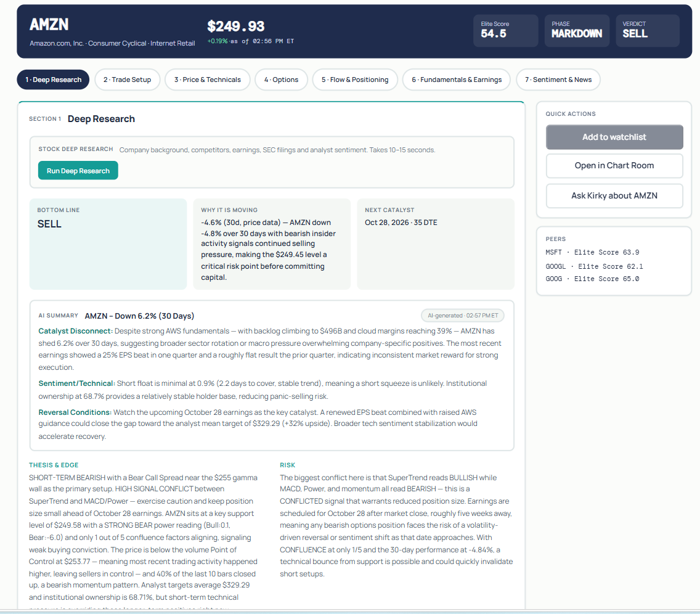Screen dimensions: 700x614
Task: Click the Elite Score 54.5 card
Action: (506, 30)
